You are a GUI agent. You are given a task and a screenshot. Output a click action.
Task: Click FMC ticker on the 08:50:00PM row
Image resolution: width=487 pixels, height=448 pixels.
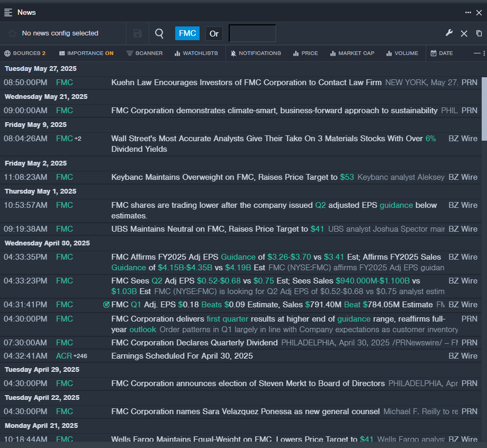(x=65, y=83)
